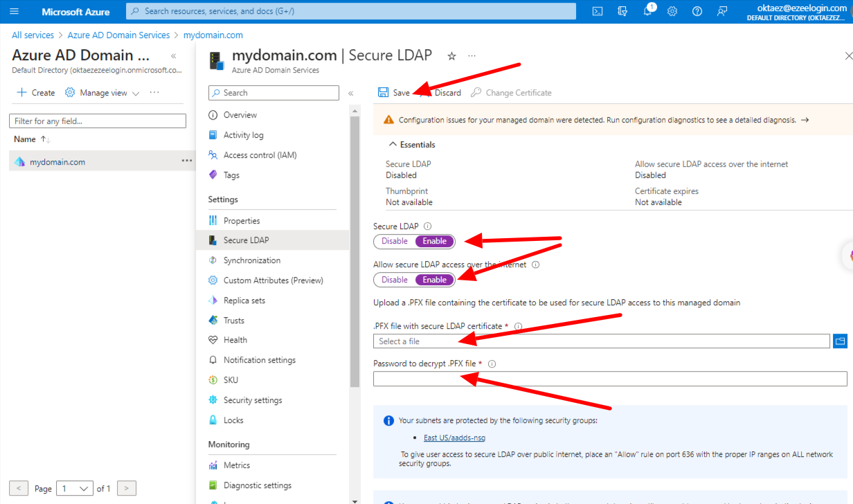Collapse the Essentials section
This screenshot has height=504, width=853.
pos(412,145)
